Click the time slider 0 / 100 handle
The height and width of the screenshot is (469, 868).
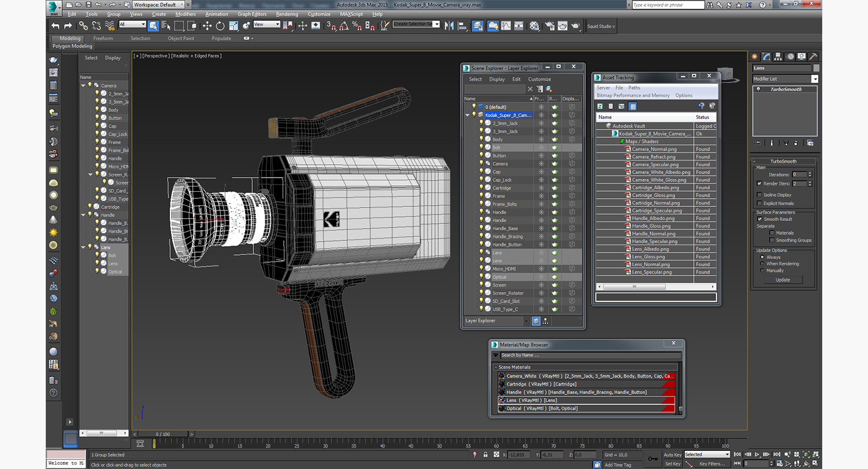[162, 434]
